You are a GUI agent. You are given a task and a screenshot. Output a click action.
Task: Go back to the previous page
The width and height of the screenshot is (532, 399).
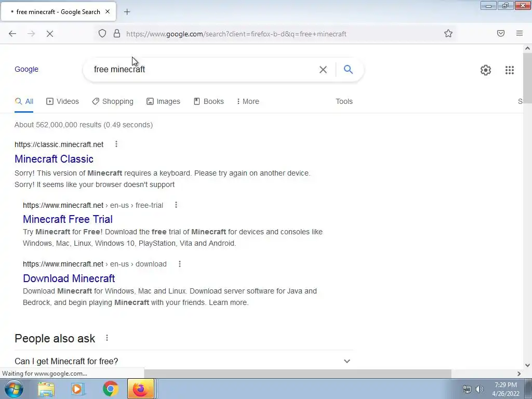point(12,34)
